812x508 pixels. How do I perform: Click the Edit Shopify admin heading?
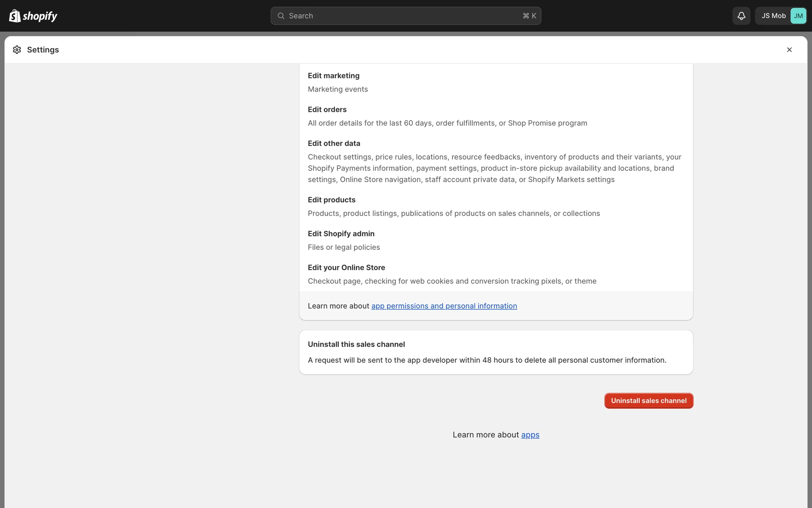(341, 233)
